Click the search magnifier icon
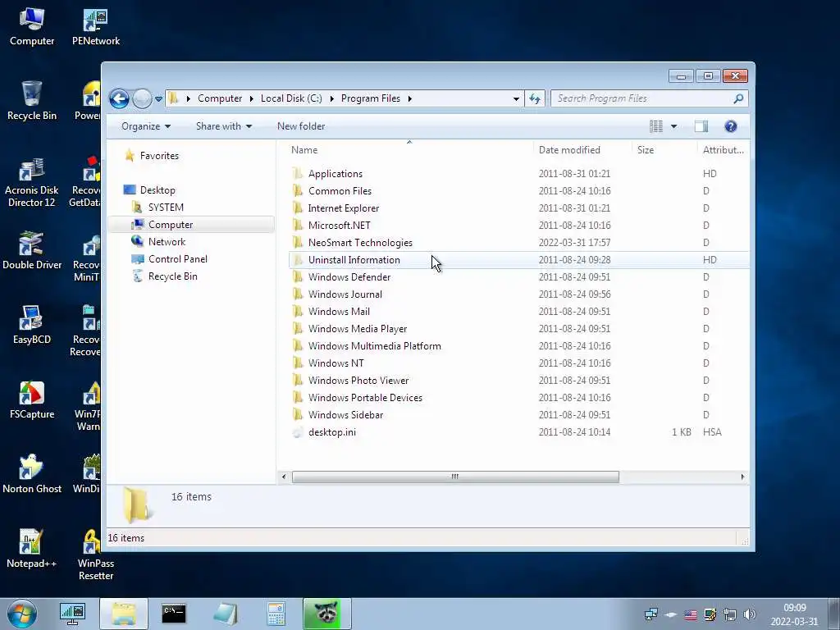Viewport: 840px width, 630px height. (738, 98)
